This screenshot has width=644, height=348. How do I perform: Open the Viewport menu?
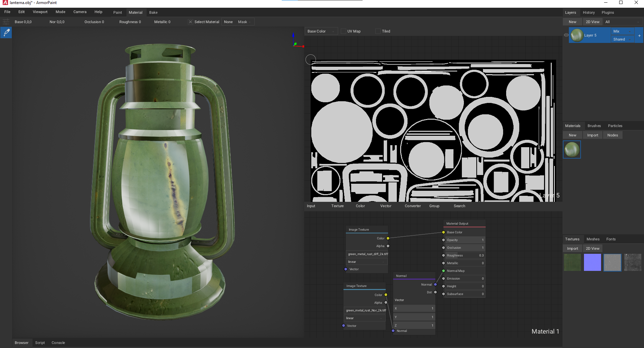(x=40, y=12)
